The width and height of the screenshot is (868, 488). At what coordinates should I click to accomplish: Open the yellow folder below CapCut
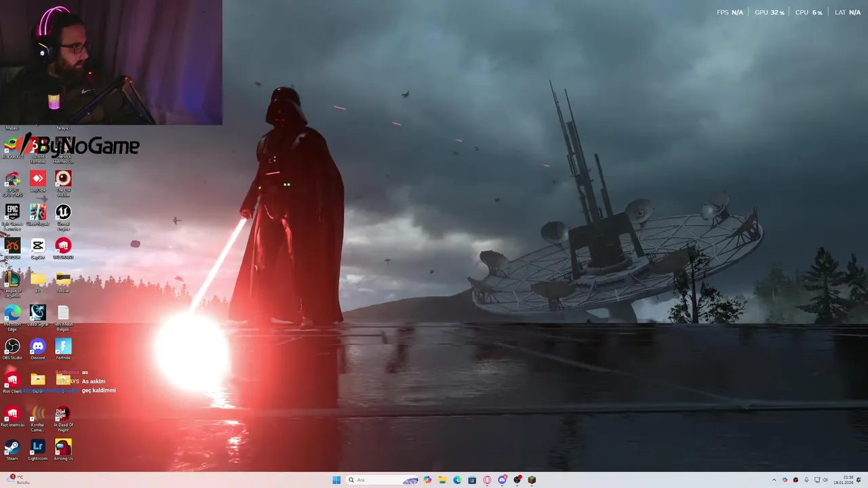[38, 282]
